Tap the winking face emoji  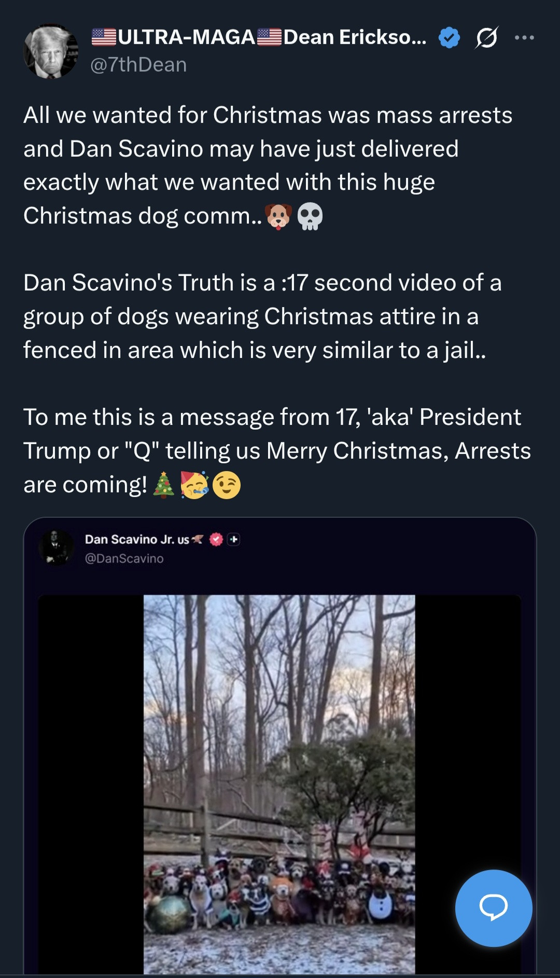tap(227, 485)
